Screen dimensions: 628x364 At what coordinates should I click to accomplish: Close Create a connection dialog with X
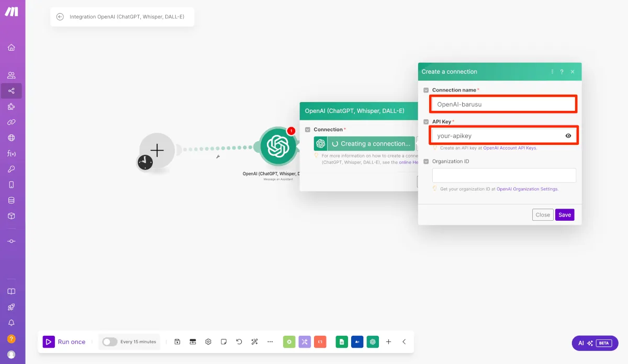(x=573, y=72)
